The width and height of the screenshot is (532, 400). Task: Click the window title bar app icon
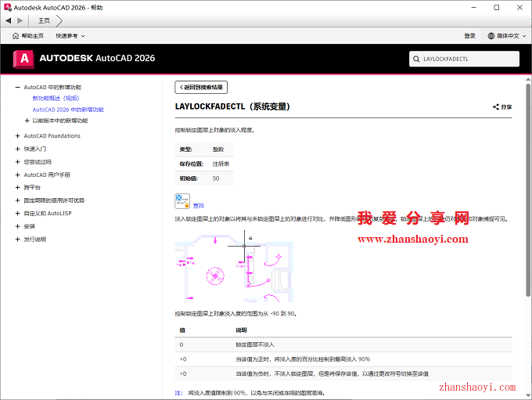[8, 7]
